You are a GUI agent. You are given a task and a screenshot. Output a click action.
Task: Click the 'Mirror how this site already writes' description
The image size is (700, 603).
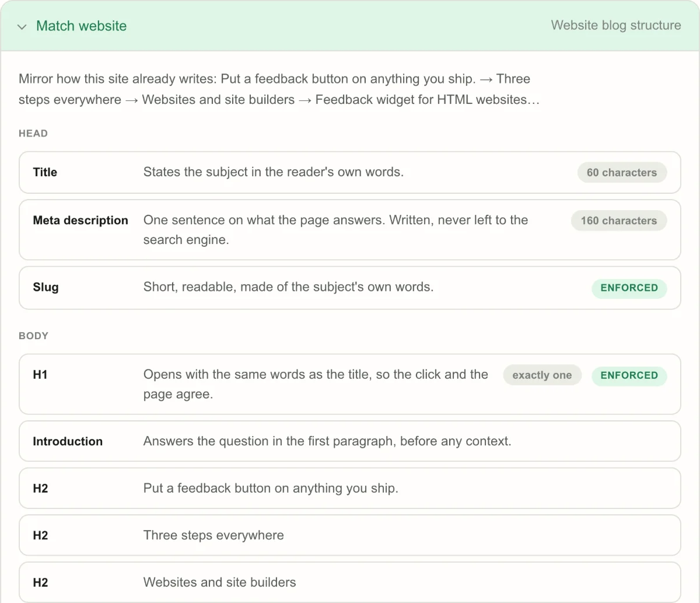279,89
